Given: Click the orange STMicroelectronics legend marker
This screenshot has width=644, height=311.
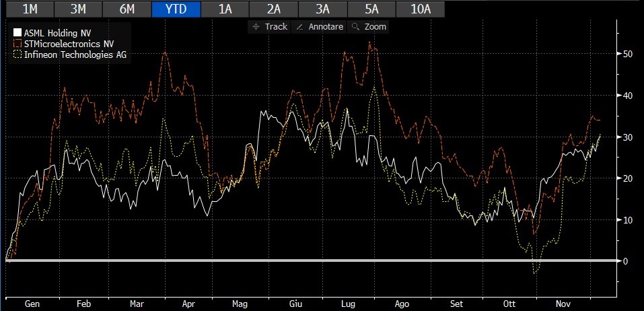Looking at the screenshot, I should pyautogui.click(x=17, y=43).
